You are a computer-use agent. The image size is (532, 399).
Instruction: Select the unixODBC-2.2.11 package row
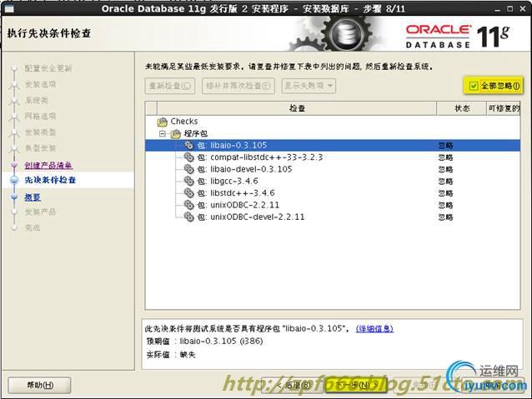pyautogui.click(x=333, y=205)
